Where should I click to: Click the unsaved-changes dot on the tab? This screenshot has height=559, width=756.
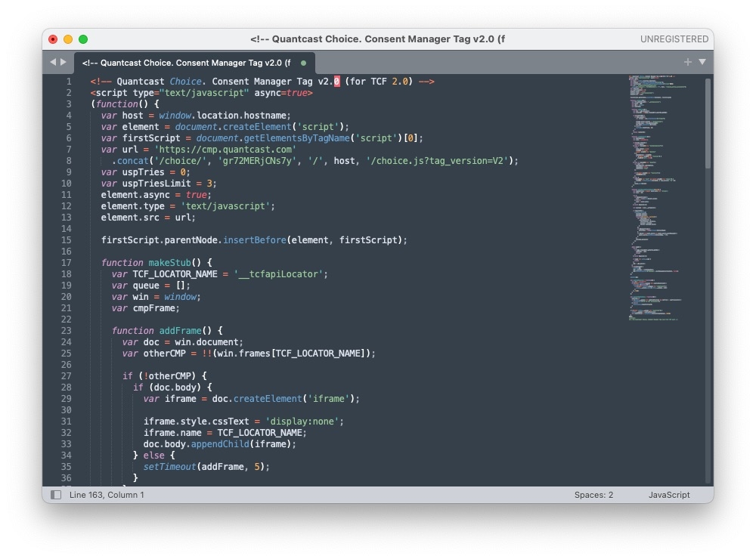click(303, 63)
